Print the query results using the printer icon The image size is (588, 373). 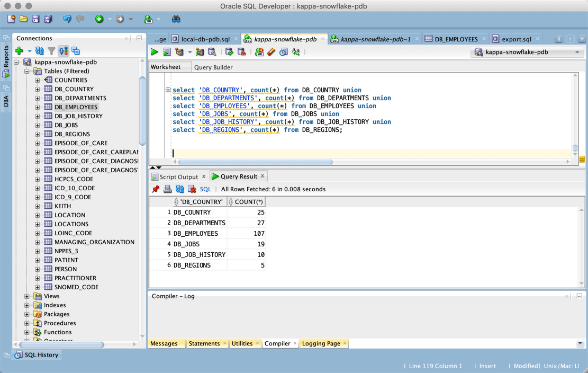point(168,189)
